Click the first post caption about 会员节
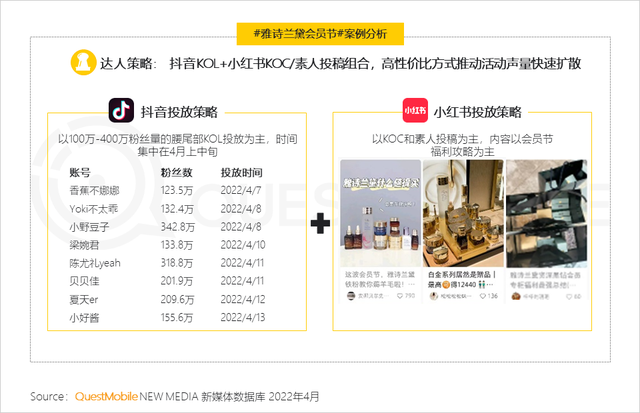 380,280
